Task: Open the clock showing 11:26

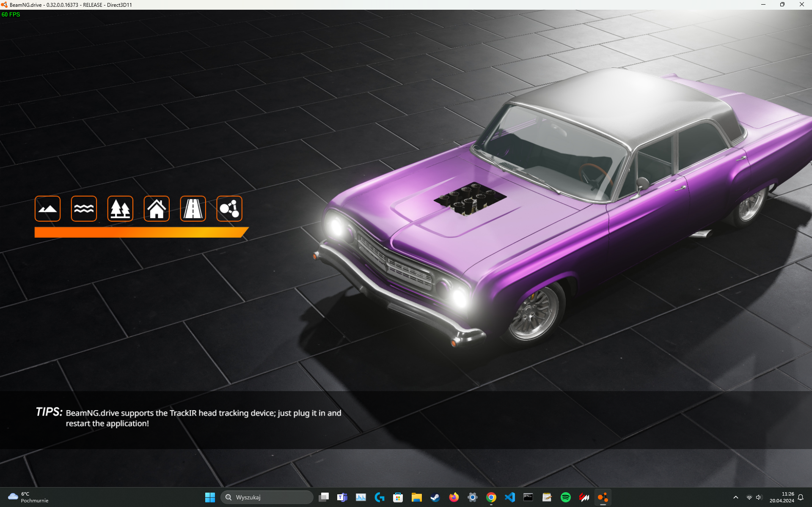Action: coord(782,497)
